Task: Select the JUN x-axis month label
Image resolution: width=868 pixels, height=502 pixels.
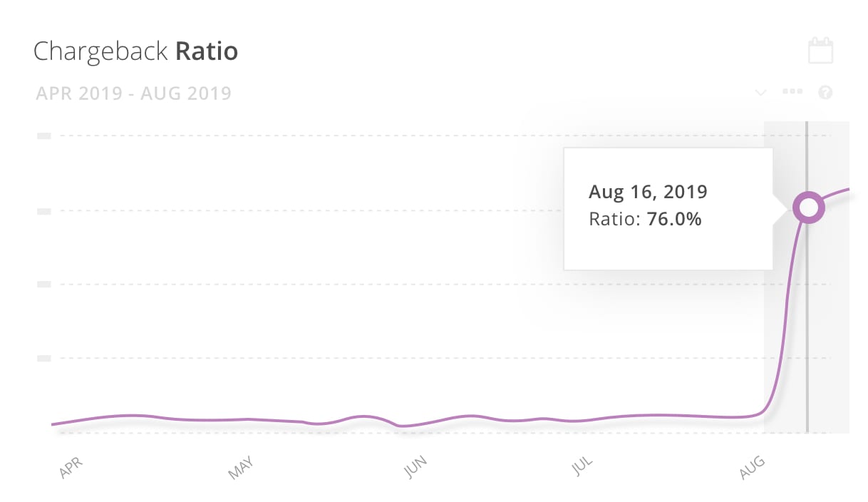Action: [415, 466]
